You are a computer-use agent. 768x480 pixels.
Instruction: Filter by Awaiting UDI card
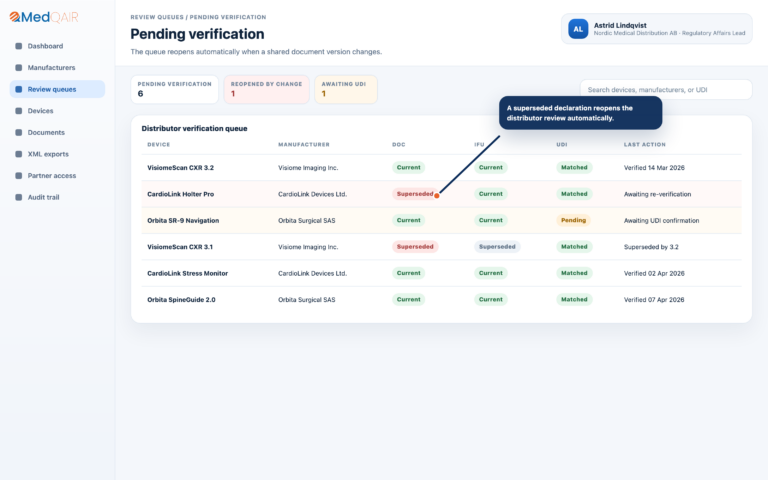coord(346,89)
